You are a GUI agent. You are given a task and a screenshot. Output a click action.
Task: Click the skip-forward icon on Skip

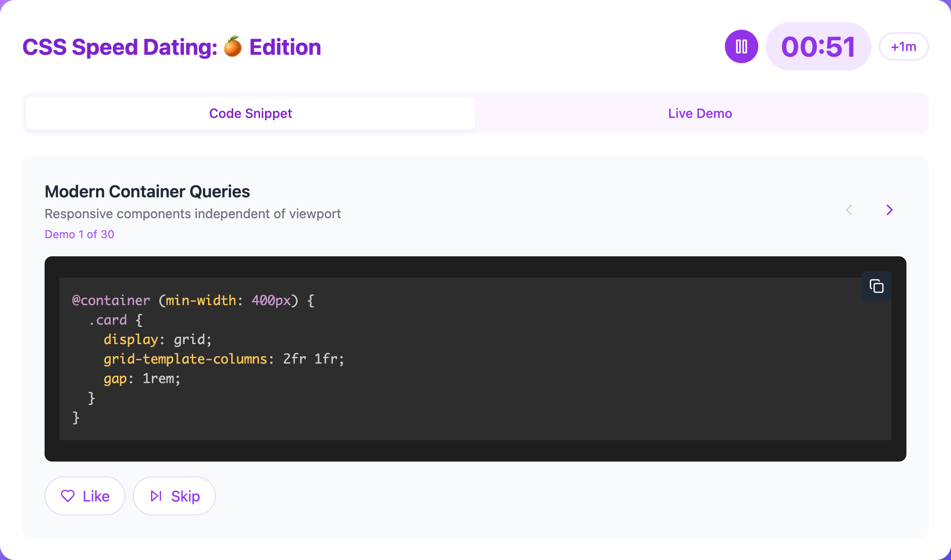[156, 496]
